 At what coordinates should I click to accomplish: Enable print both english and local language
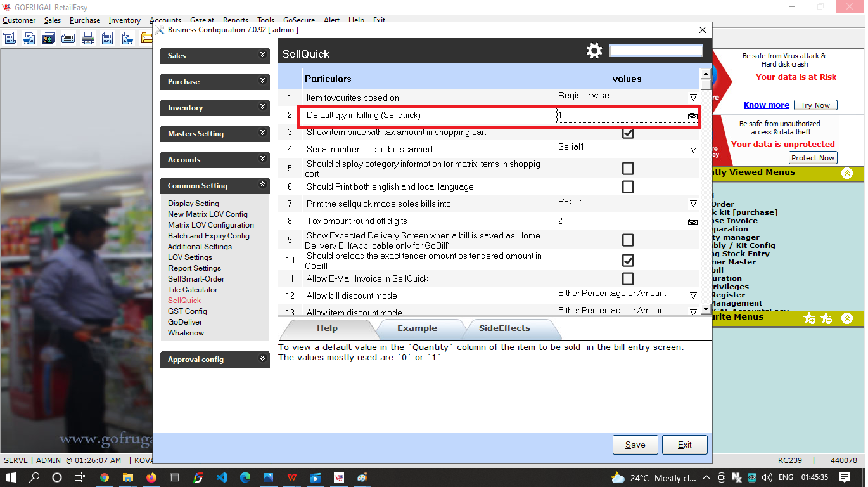tap(628, 187)
